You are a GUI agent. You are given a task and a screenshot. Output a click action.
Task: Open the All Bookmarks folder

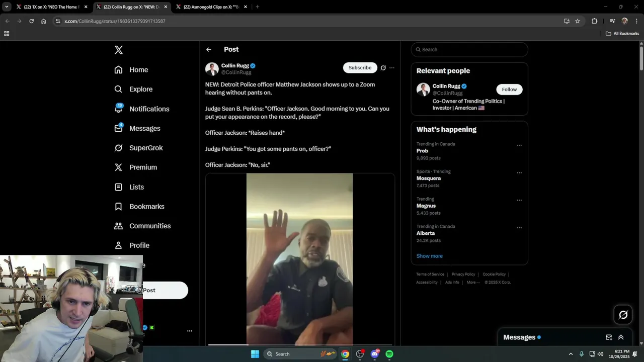click(622, 34)
